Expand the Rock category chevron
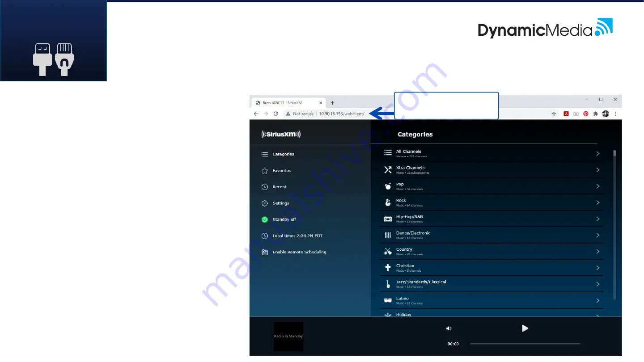The width and height of the screenshot is (644, 362). coord(598,202)
